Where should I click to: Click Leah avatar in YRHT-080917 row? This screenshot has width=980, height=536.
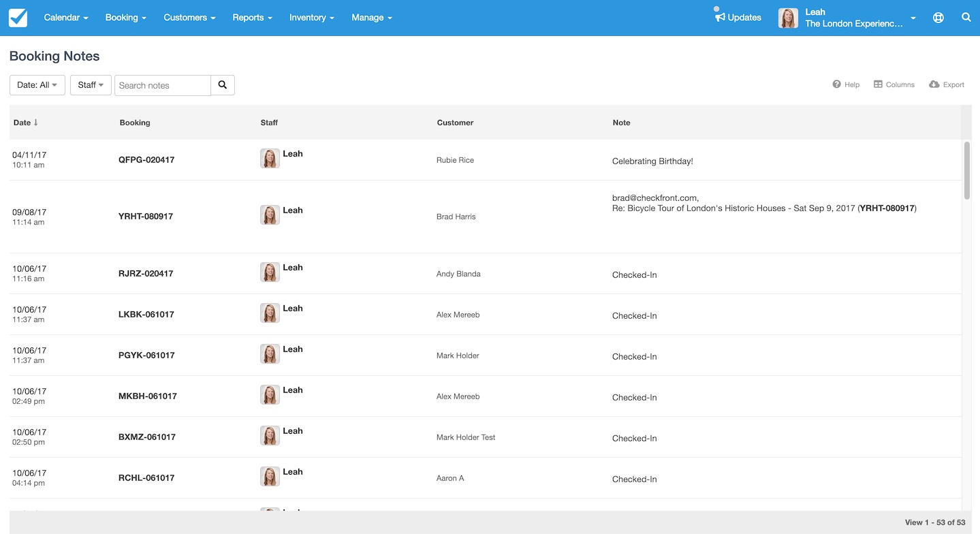tap(270, 215)
